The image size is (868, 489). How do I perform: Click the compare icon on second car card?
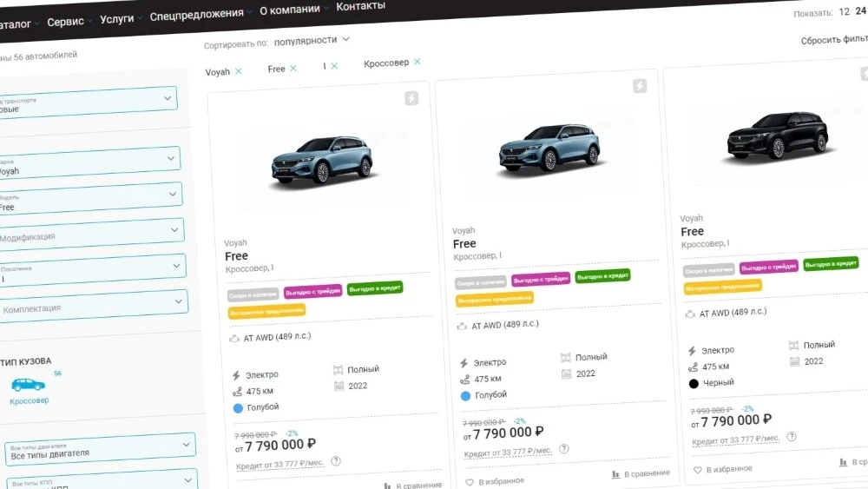click(615, 474)
